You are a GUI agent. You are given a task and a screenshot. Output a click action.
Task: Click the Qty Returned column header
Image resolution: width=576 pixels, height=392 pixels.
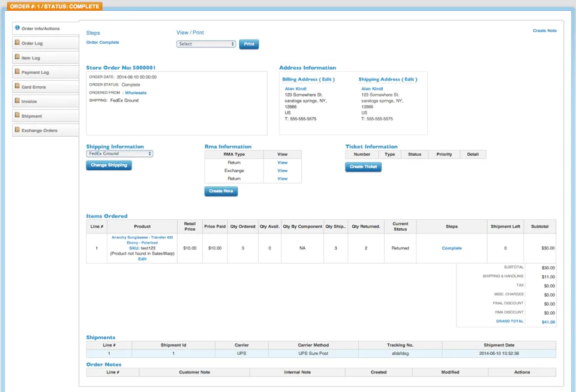[x=366, y=227]
